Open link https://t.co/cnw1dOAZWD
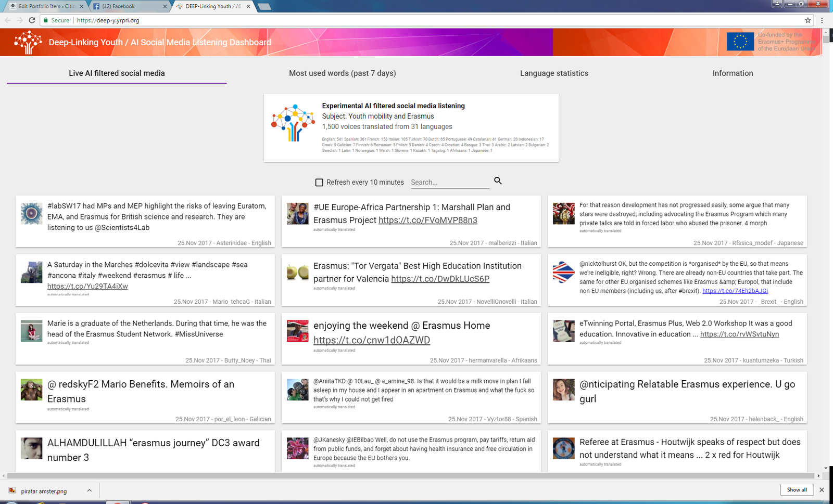Viewport: 833px width, 504px height. pos(372,340)
